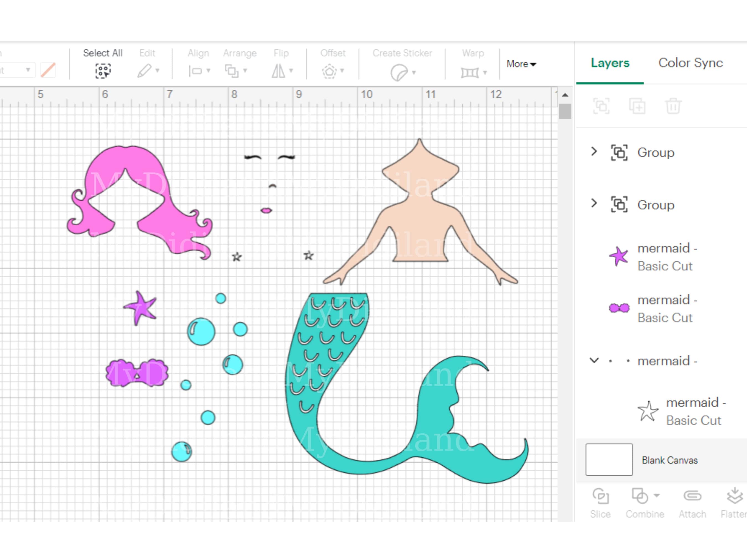Expand the first Group layer
The height and width of the screenshot is (560, 747).
coord(594,152)
